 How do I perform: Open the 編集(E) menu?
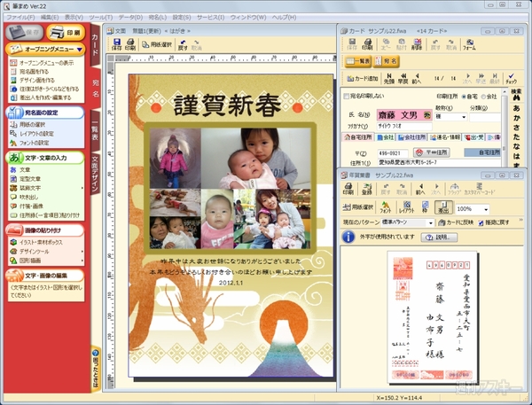click(x=50, y=17)
